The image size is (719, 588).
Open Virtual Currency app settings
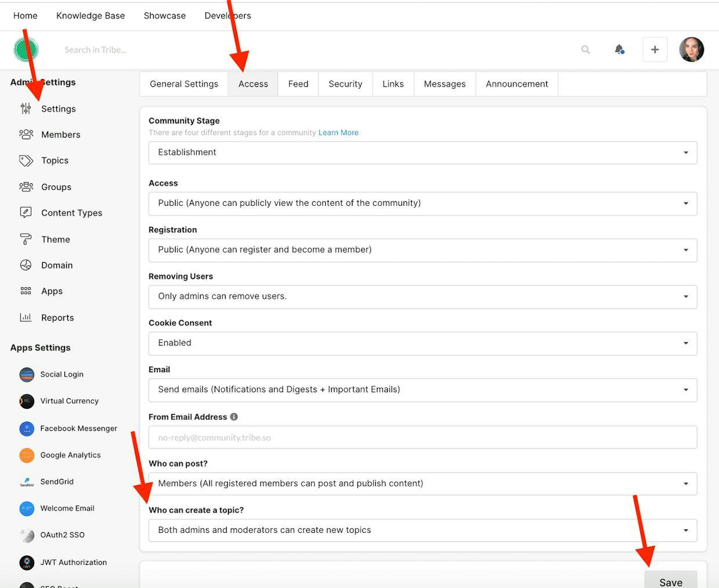70,401
